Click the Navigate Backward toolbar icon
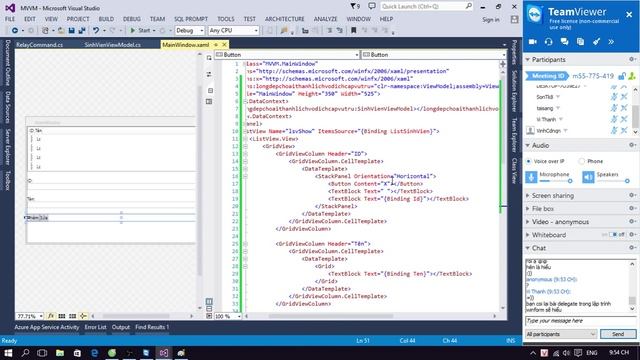The width and height of the screenshot is (640, 360). pyautogui.click(x=15, y=31)
